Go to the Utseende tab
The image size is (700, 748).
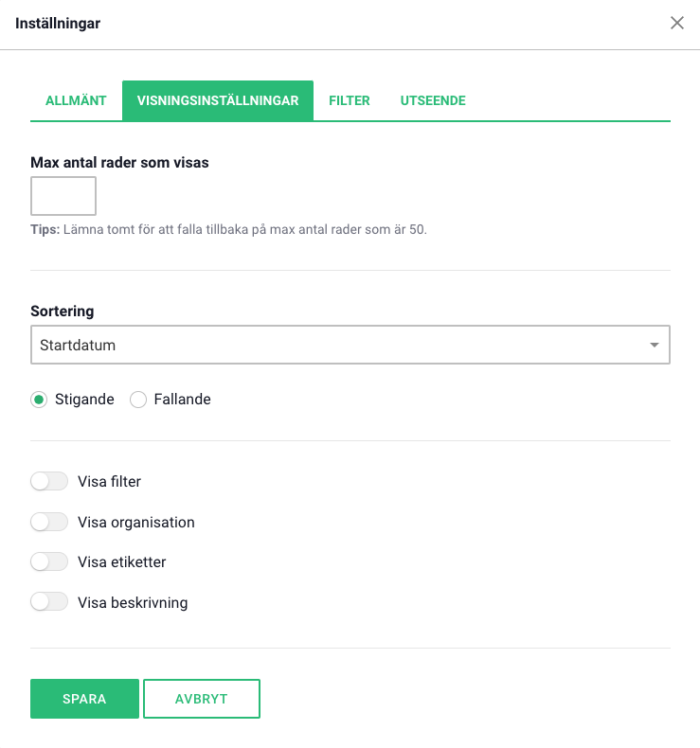click(433, 100)
